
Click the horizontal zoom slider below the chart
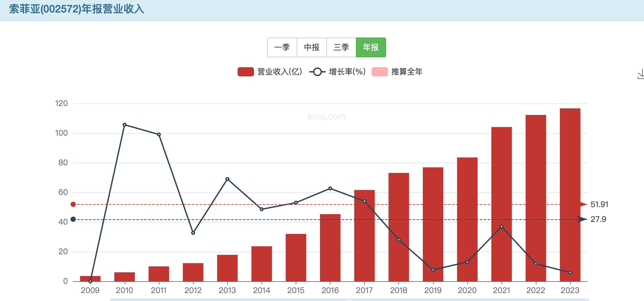(x=349, y=300)
